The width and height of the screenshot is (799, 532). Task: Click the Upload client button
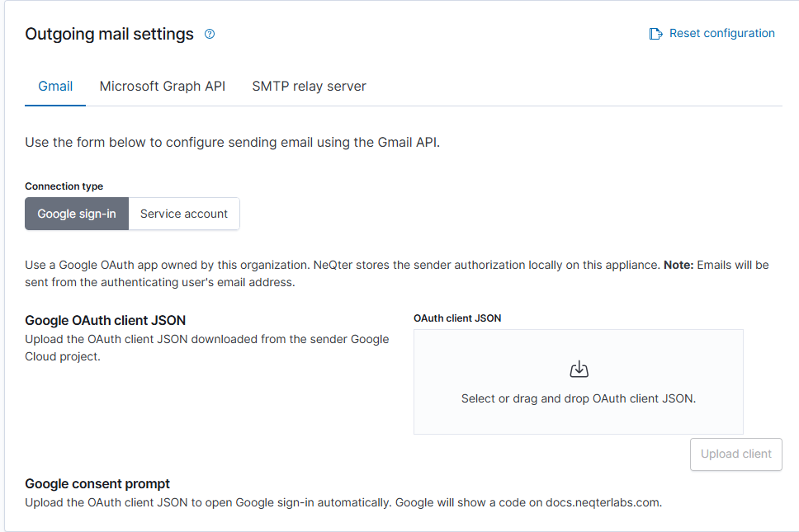(735, 454)
